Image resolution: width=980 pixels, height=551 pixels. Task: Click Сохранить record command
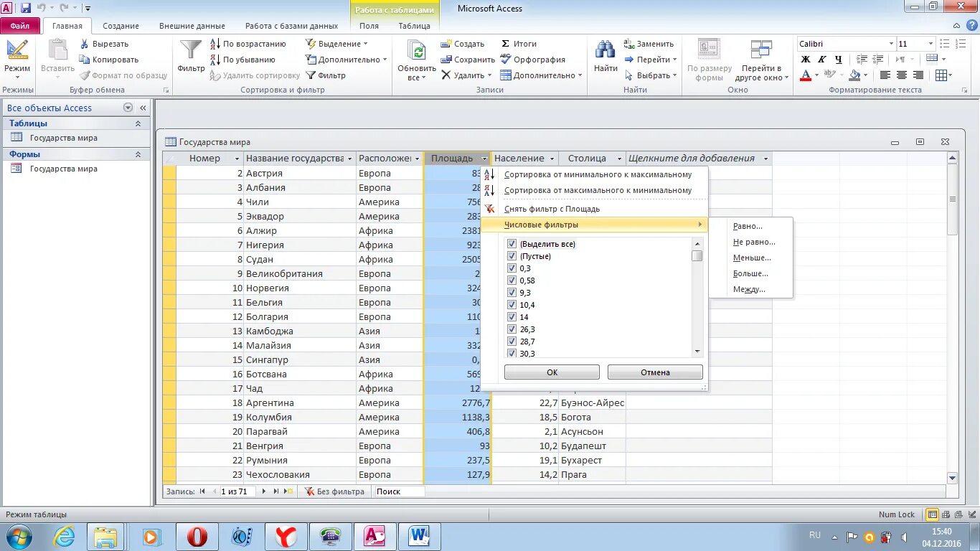(468, 60)
